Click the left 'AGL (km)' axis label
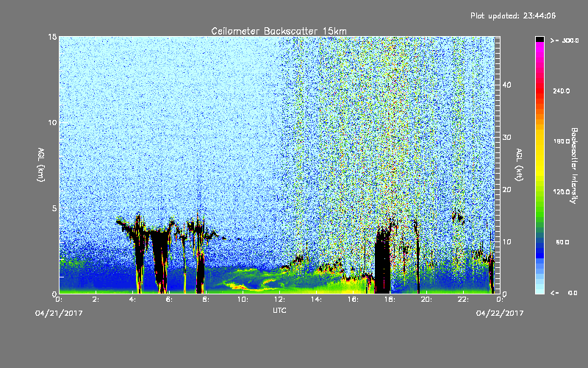The width and height of the screenshot is (588, 368). 41,164
